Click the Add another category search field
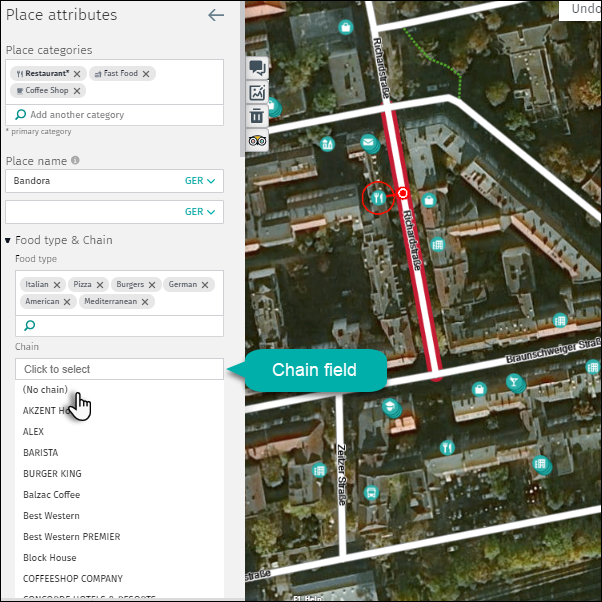 [114, 115]
